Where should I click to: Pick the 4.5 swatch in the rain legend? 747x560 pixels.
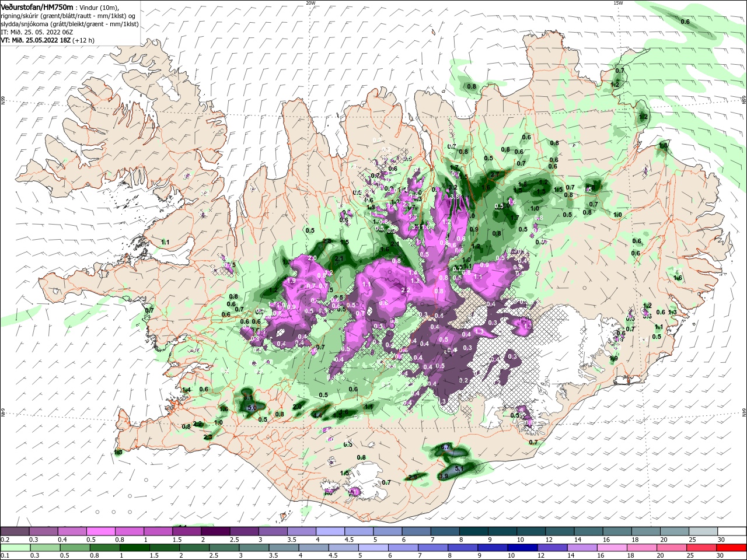(344, 547)
